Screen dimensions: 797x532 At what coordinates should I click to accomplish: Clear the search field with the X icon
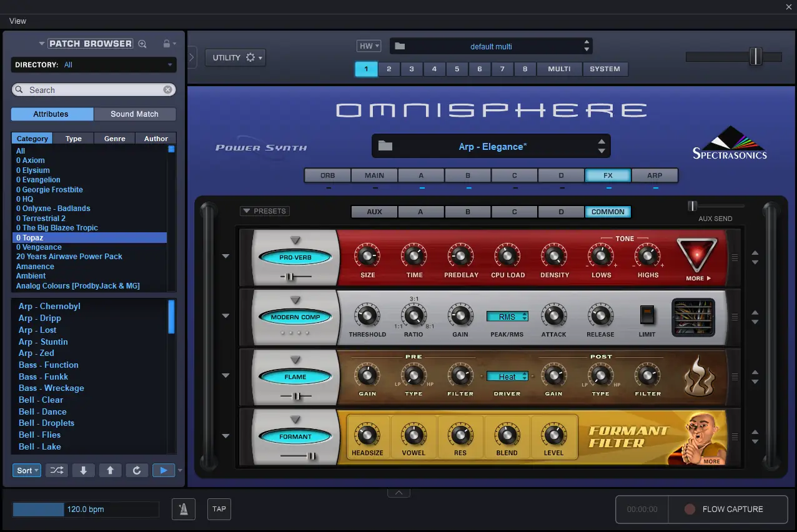click(x=168, y=90)
